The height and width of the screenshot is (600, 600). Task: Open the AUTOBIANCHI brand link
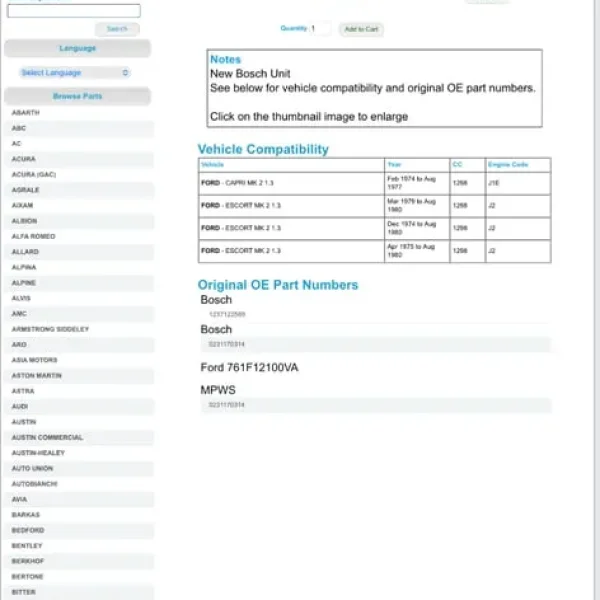(35, 484)
